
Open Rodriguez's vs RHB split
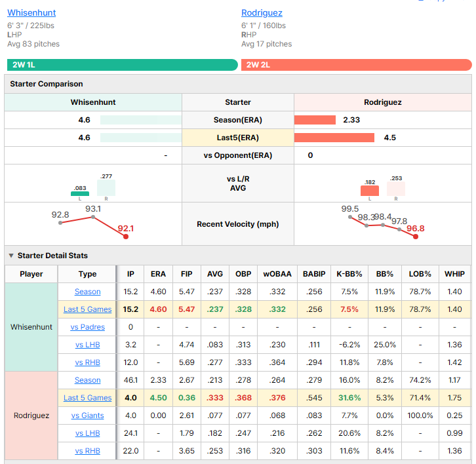87,451
